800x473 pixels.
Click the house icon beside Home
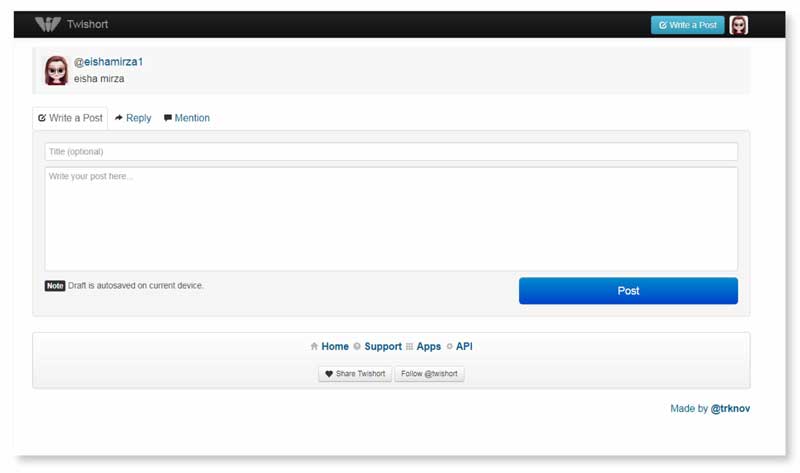pos(314,347)
